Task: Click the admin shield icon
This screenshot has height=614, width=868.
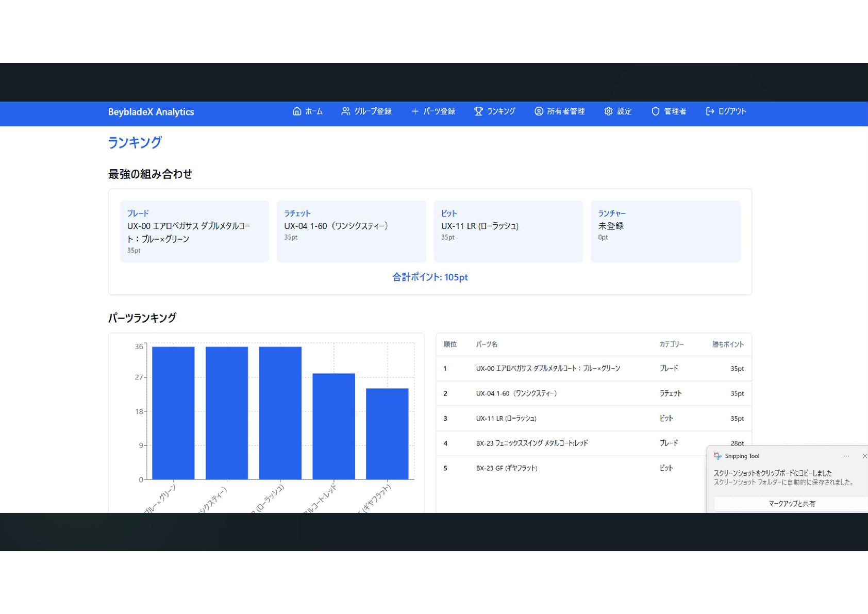Action: [656, 111]
